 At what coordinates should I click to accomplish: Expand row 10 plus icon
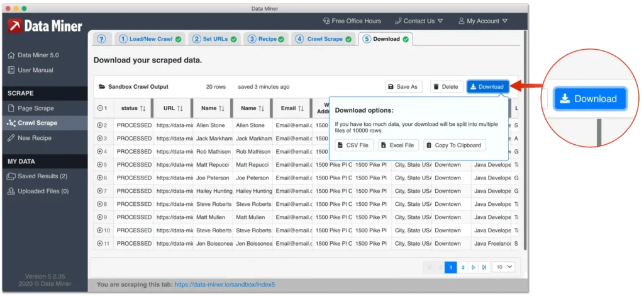tap(100, 231)
